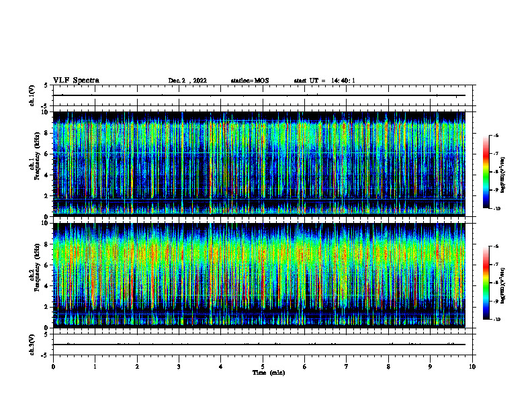Click the "-6" label on the ch.2 color scale
This screenshot has width=532, height=411.
coord(496,246)
